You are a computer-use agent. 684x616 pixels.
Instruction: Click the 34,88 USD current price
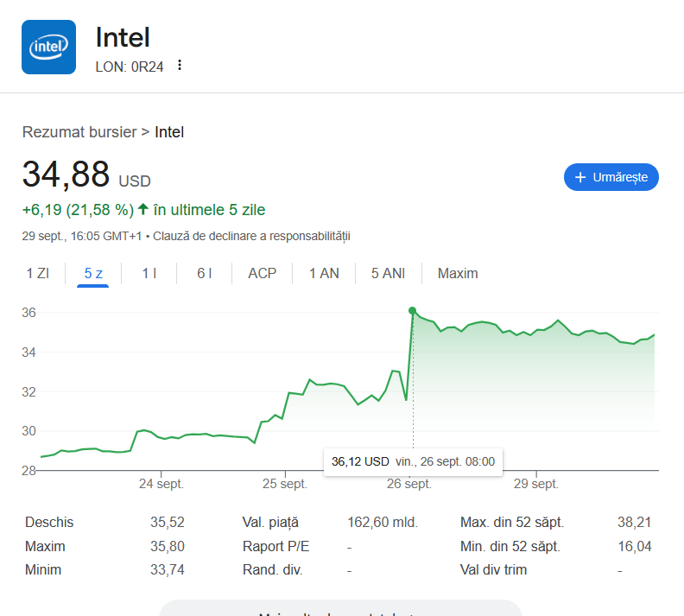(66, 175)
